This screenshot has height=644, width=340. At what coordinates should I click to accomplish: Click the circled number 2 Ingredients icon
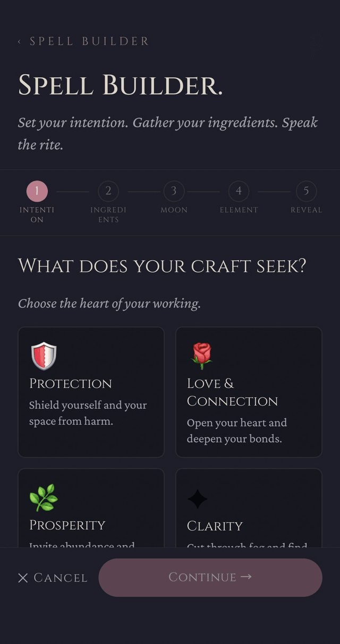108,192
